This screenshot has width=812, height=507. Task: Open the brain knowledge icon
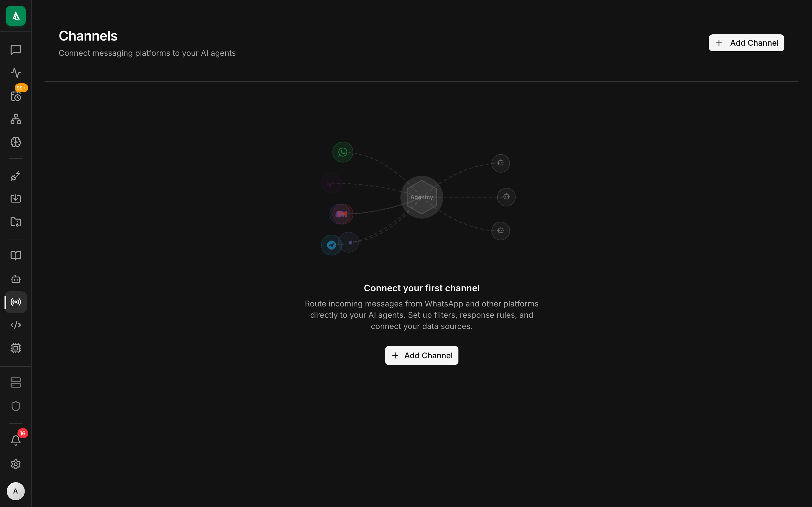[16, 142]
